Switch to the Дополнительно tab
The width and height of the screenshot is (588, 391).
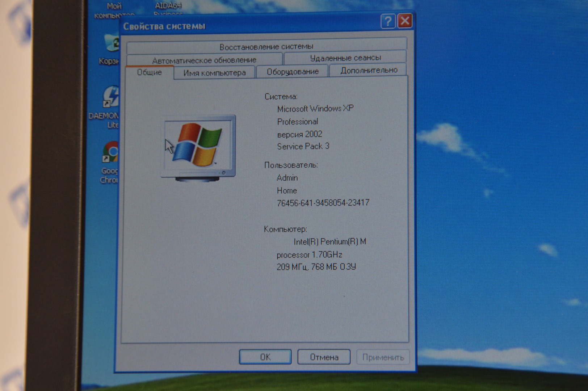coord(369,70)
